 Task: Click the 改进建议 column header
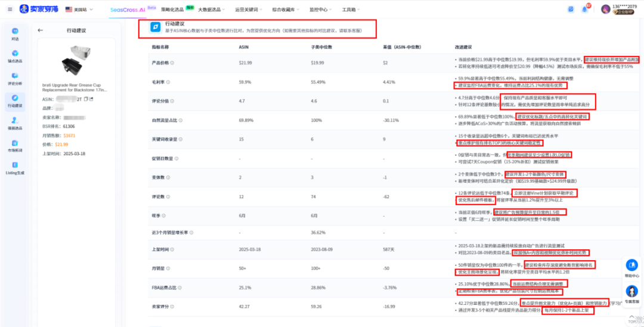463,47
